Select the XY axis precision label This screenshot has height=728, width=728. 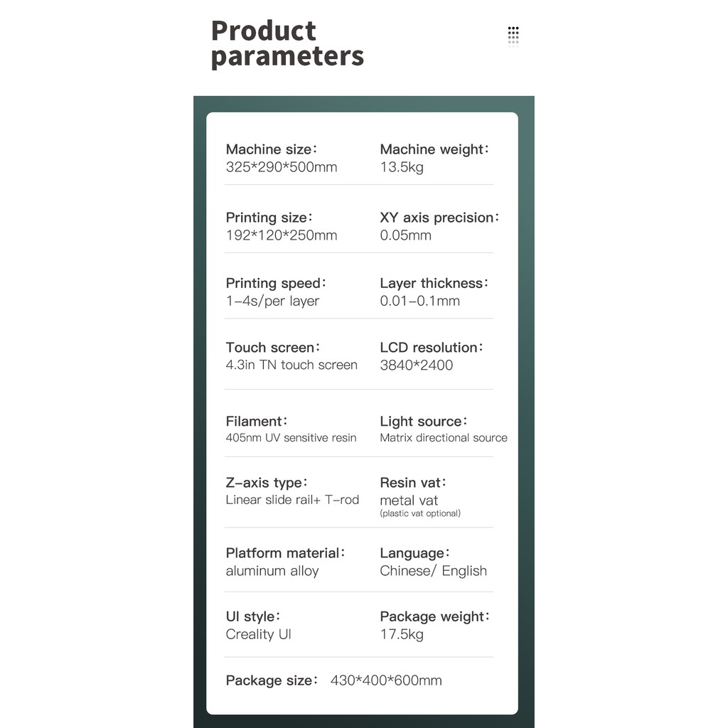coord(439,218)
